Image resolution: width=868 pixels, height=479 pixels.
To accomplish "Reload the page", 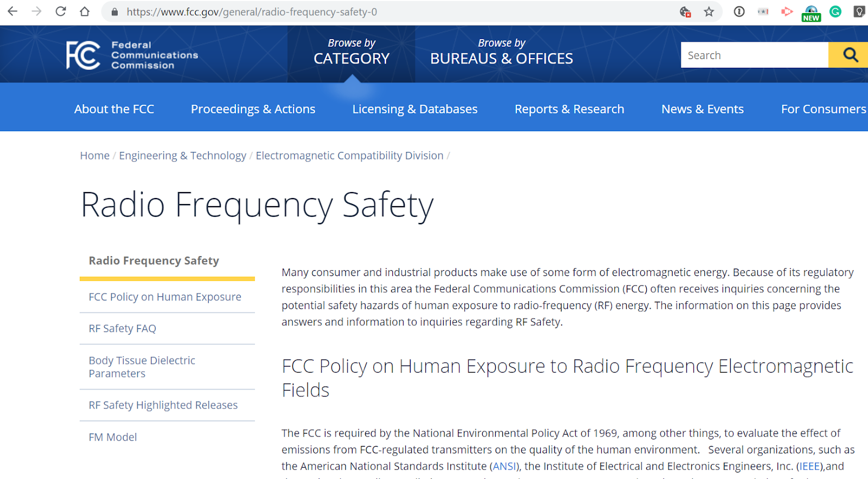I will click(61, 11).
